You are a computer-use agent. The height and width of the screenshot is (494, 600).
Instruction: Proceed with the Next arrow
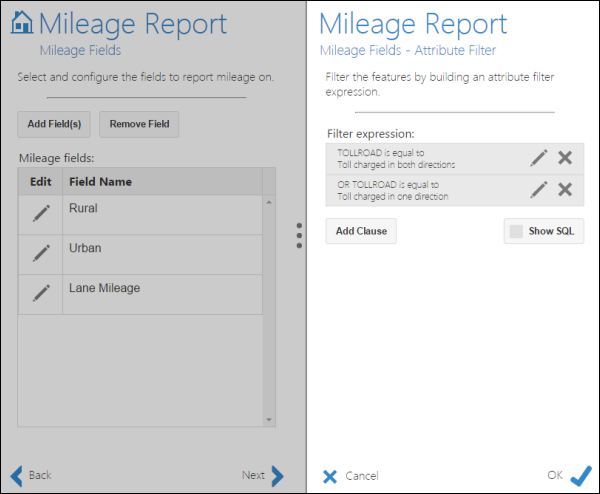[x=264, y=475]
